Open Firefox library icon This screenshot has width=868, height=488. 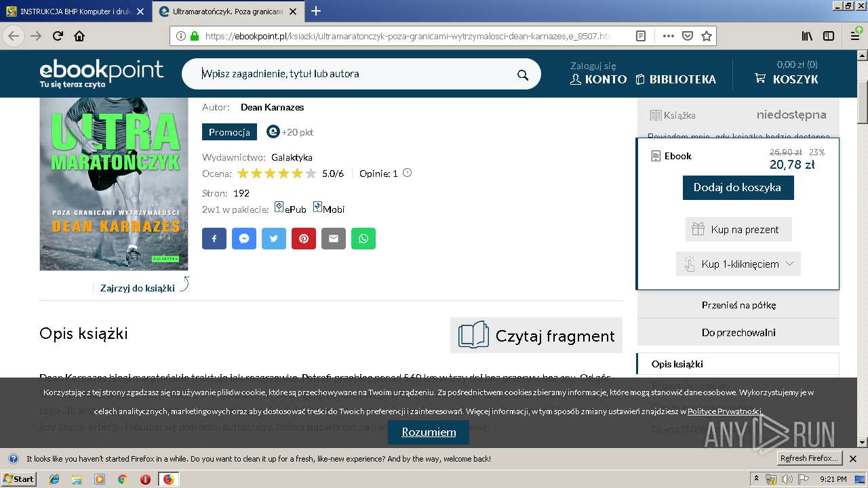point(807,37)
